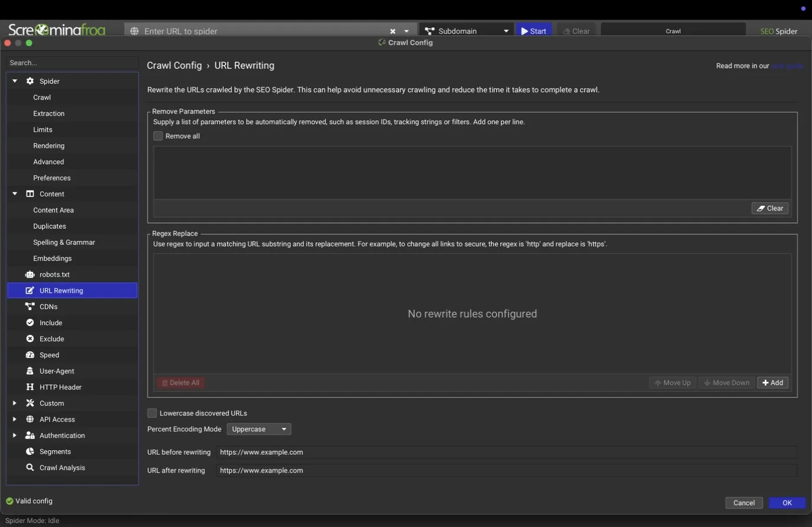Enable the Remove all checkbox
Image resolution: width=812 pixels, height=527 pixels.
(158, 136)
